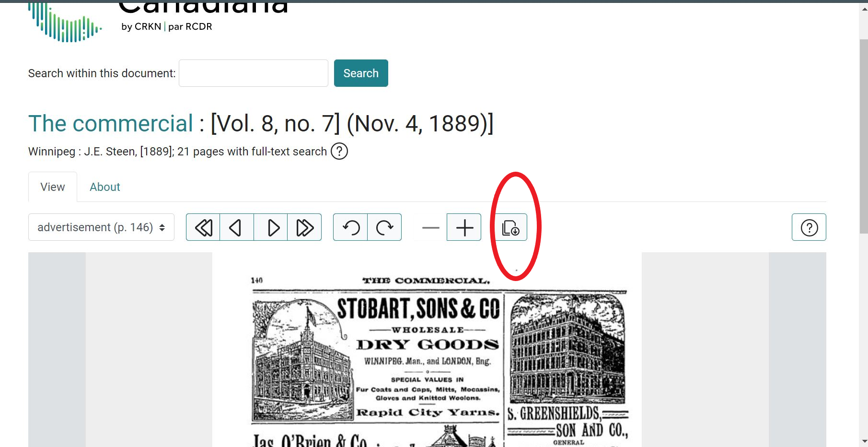Focus the search within document field
The height and width of the screenshot is (447, 868).
tap(254, 73)
